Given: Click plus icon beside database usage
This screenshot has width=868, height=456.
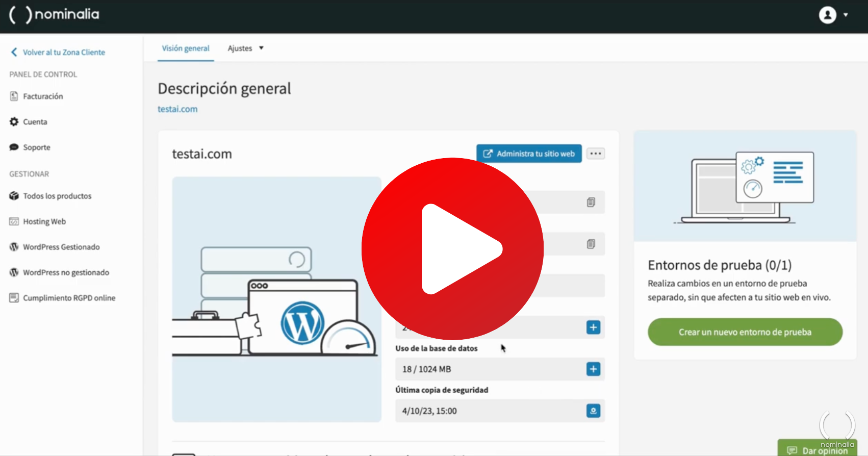Looking at the screenshot, I should point(593,369).
